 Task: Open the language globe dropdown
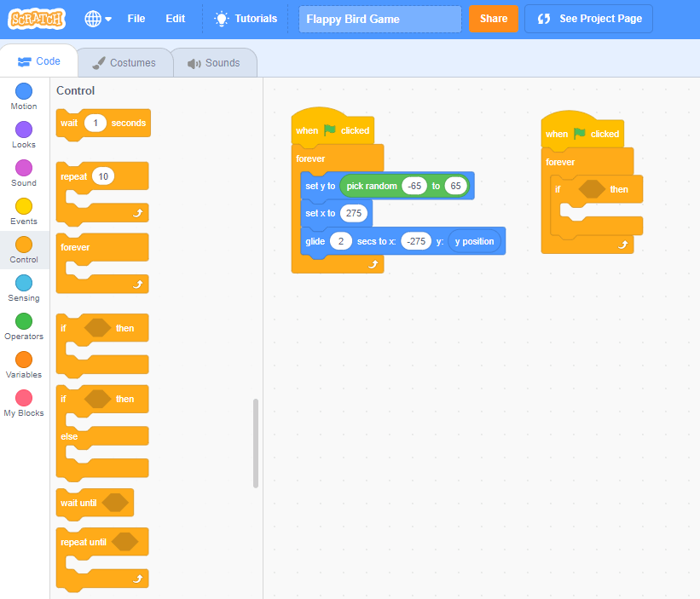96,18
